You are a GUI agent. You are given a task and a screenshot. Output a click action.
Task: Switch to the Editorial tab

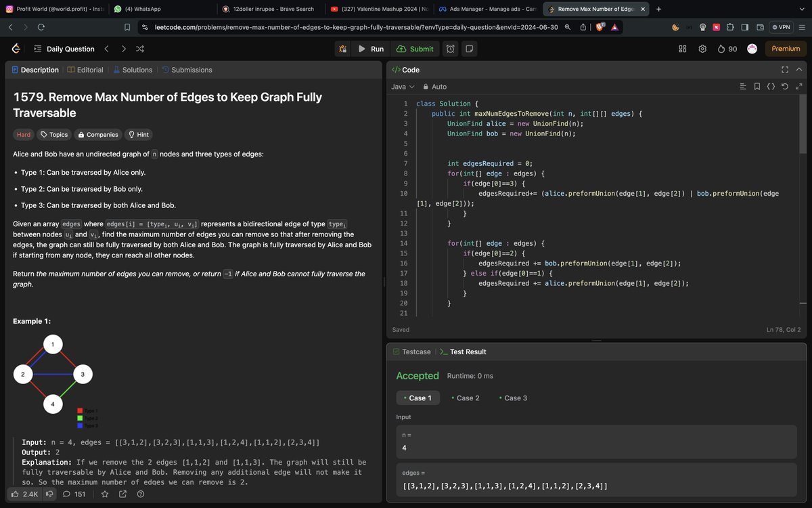coord(85,70)
